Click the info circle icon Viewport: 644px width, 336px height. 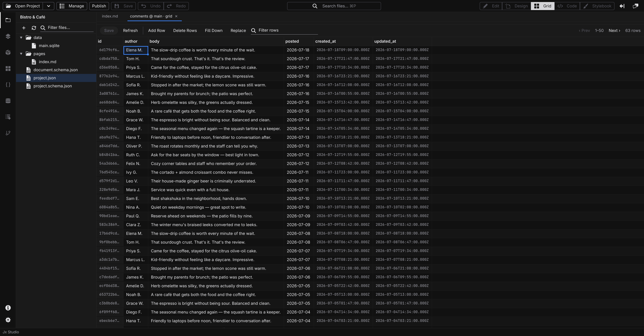tap(8, 308)
